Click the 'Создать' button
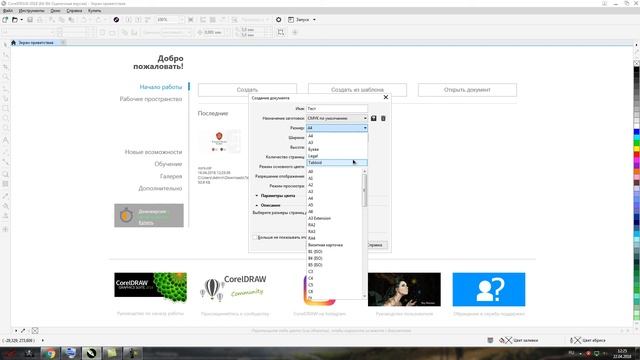Viewport: 640px width, 360px height. [x=247, y=90]
